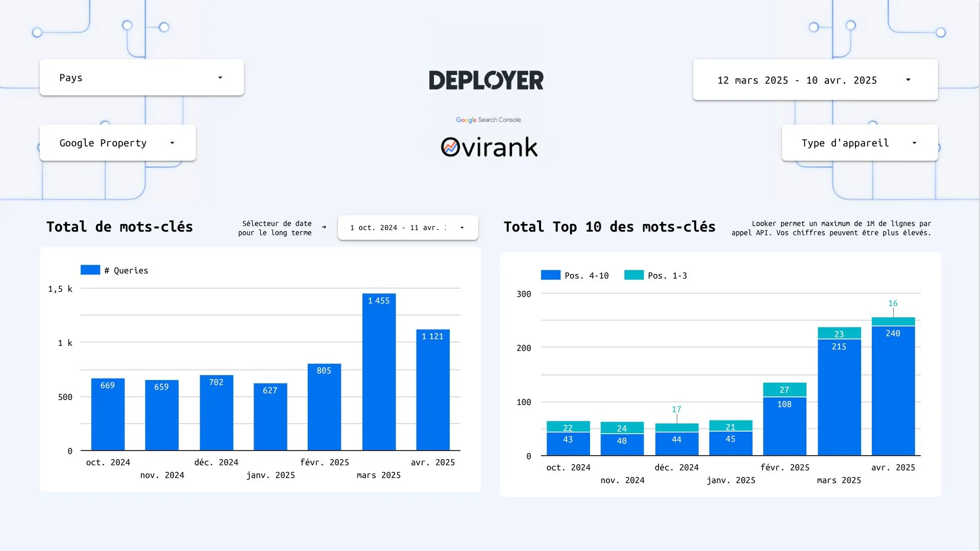
Task: Click the févr. 2025 Pos. 1-3 segment 27
Action: point(785,389)
